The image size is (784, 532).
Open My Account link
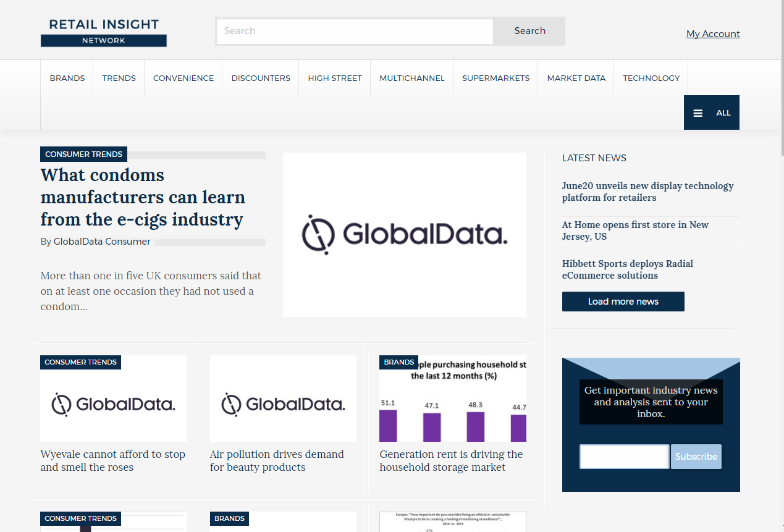pos(712,34)
